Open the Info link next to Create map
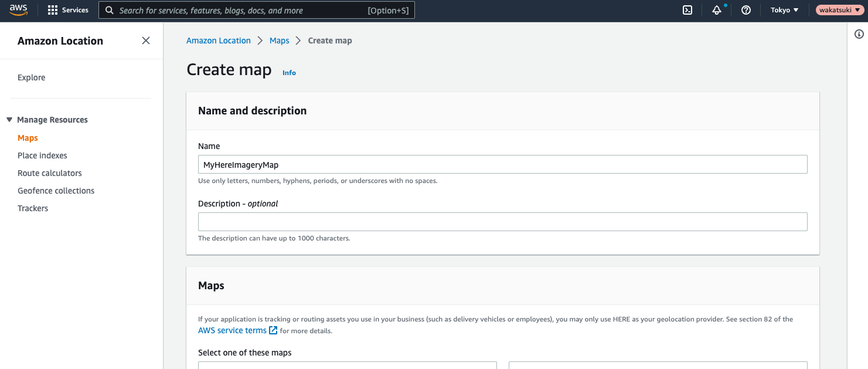 pos(289,73)
